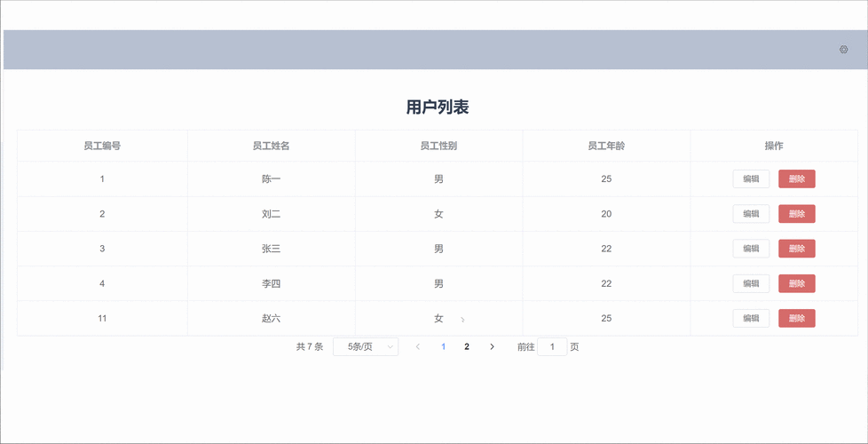Viewport: 868px width, 444px height.
Task: Open the settings gear icon in header
Action: pyautogui.click(x=843, y=50)
